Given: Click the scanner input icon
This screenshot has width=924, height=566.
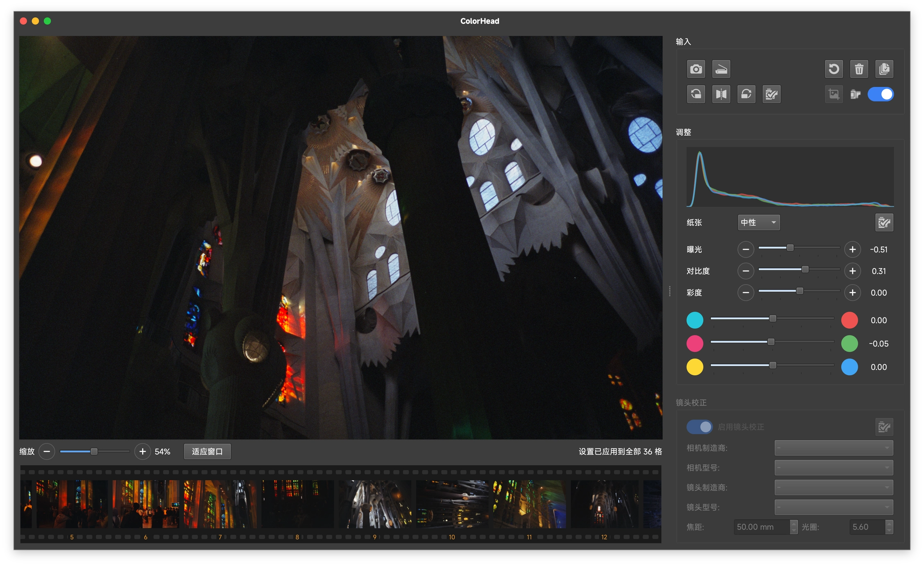Looking at the screenshot, I should (x=721, y=69).
